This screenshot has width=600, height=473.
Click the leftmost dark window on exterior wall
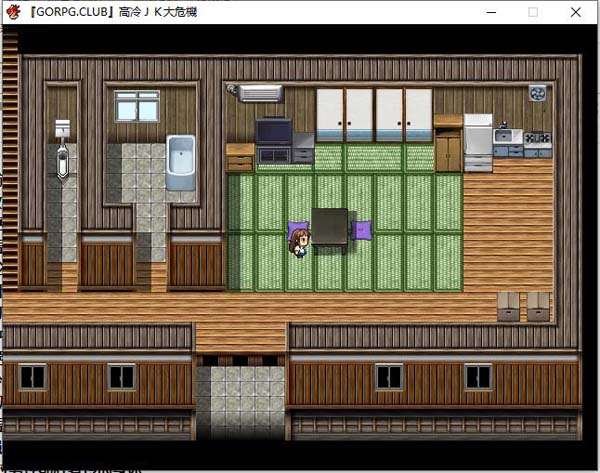click(x=33, y=377)
